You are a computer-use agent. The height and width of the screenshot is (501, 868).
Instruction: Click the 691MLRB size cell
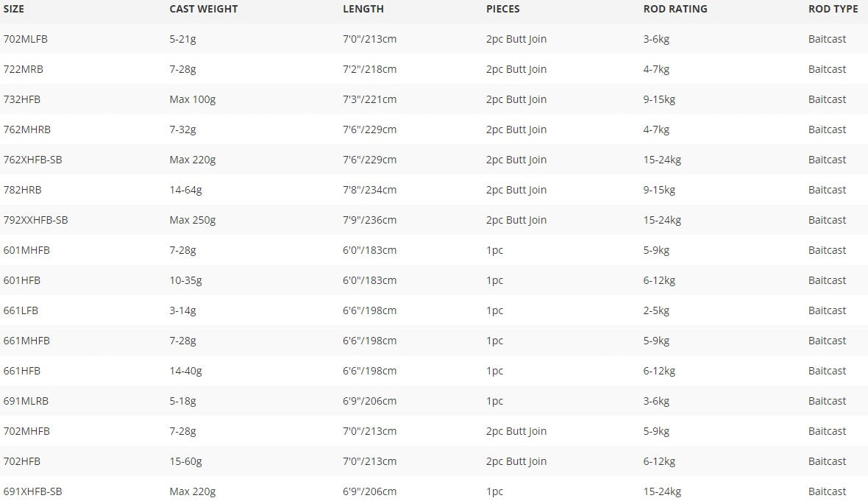(26, 402)
